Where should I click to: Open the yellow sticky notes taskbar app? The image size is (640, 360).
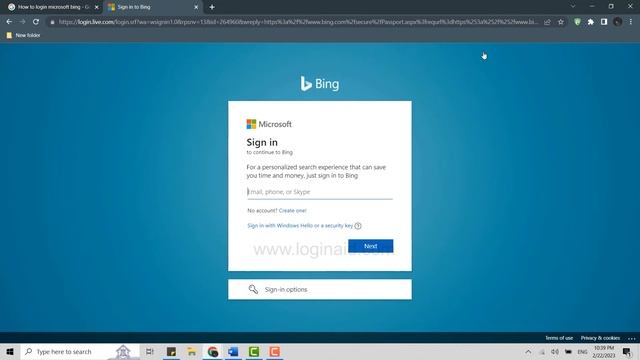point(171,352)
